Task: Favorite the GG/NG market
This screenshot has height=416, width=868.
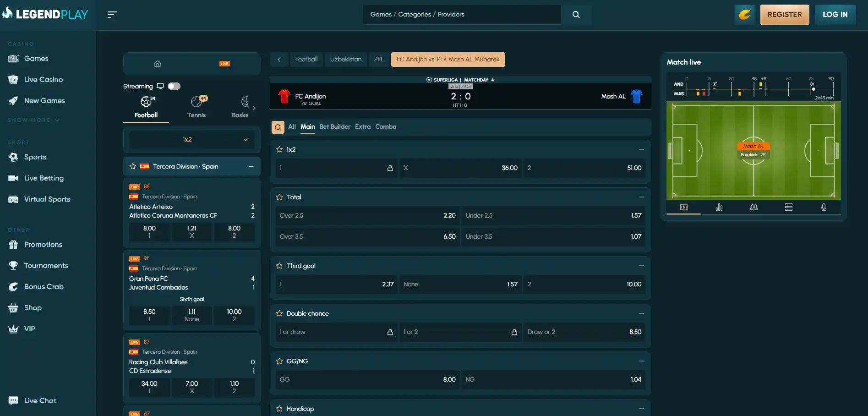Action: pos(279,361)
